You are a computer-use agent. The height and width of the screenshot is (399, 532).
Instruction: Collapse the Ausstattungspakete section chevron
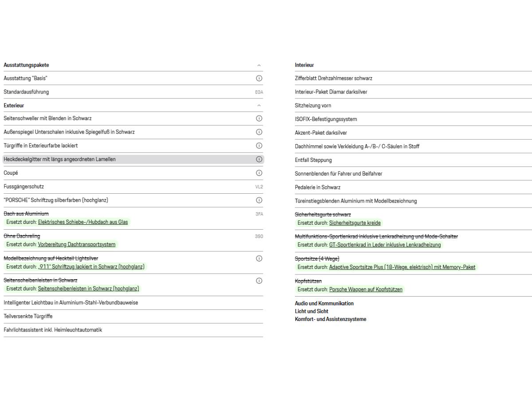(x=259, y=65)
